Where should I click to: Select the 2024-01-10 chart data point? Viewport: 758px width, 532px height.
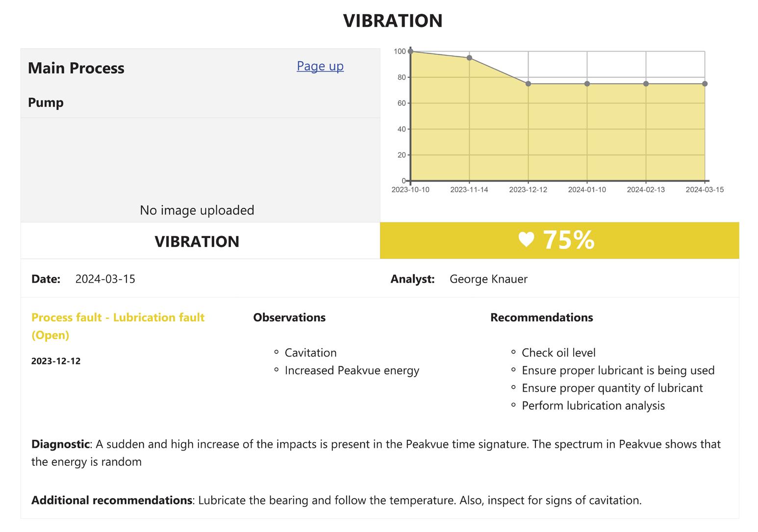587,84
